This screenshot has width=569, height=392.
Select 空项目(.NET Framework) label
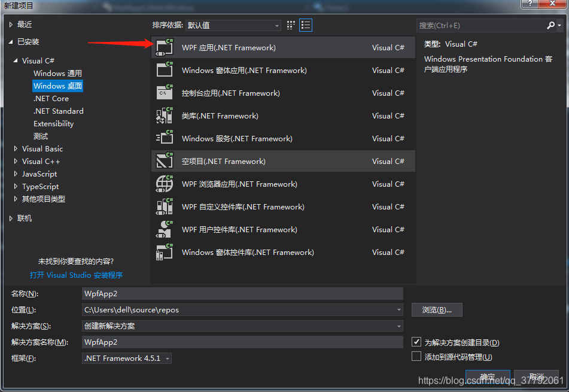(x=224, y=161)
